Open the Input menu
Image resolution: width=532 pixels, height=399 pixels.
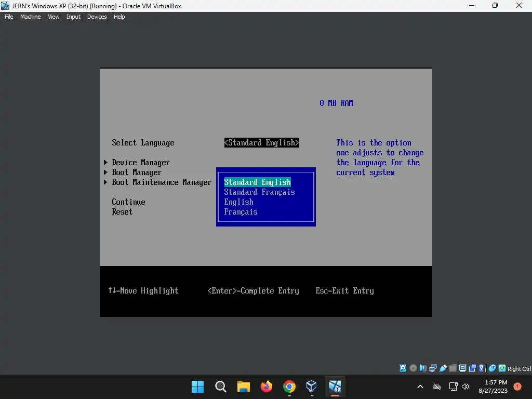(x=73, y=17)
